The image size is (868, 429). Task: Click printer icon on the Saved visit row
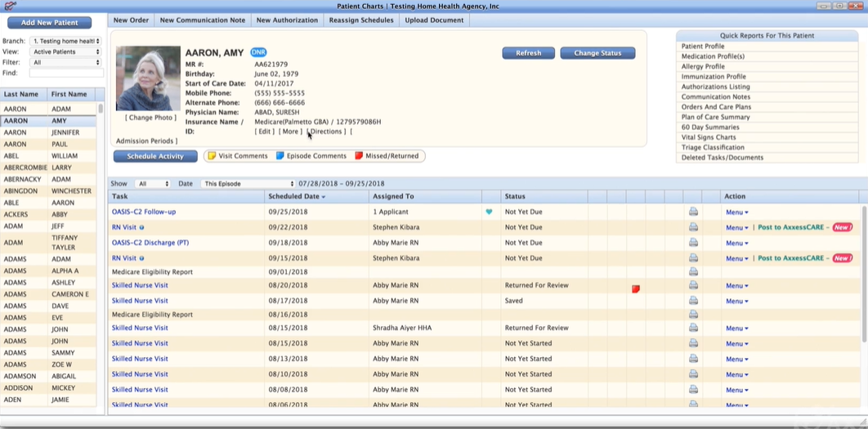(693, 301)
